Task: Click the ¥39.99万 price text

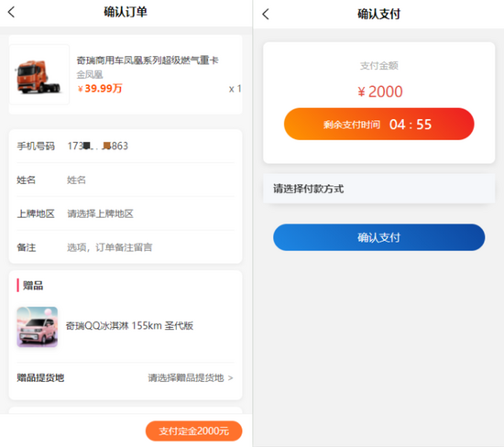Action: click(100, 88)
